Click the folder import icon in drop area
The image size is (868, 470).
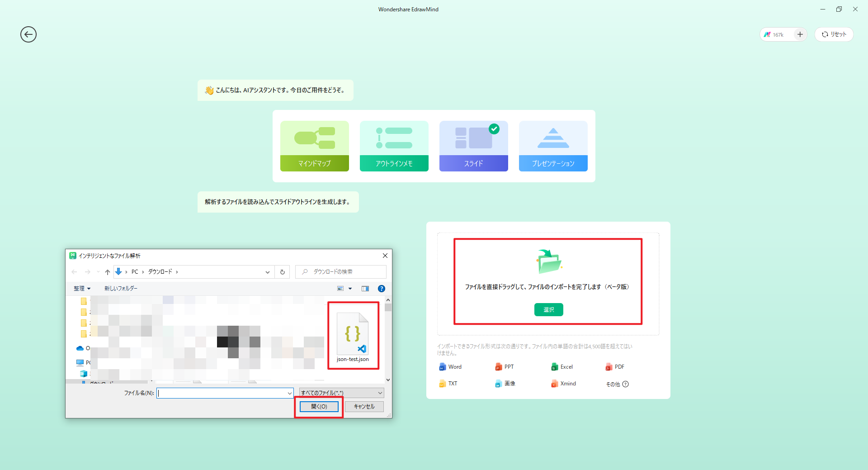(548, 261)
